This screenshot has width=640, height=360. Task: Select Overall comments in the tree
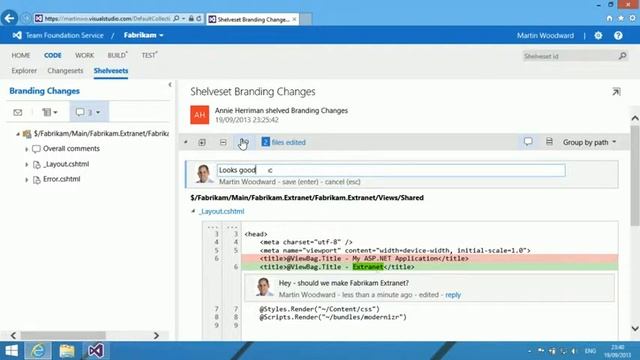71,149
